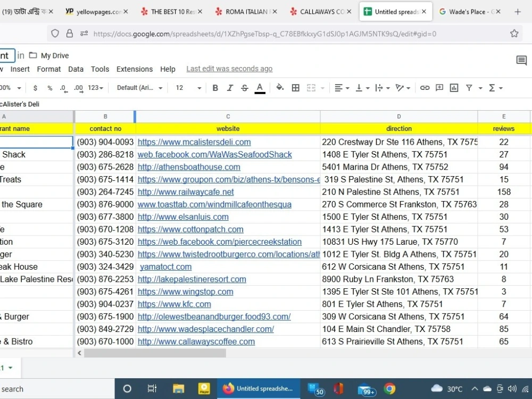Open filter views dropdown arrow
This screenshot has height=399, width=532.
[x=480, y=88]
